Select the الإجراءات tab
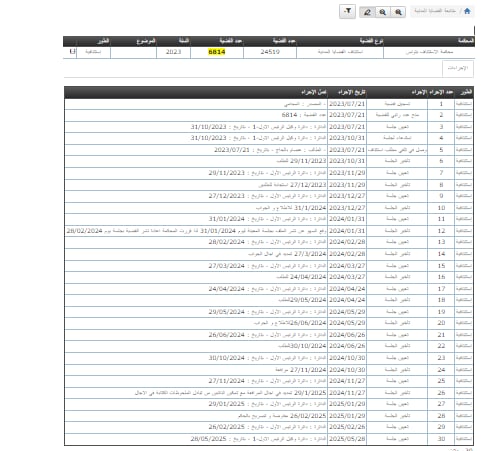492x451 pixels. point(458,68)
